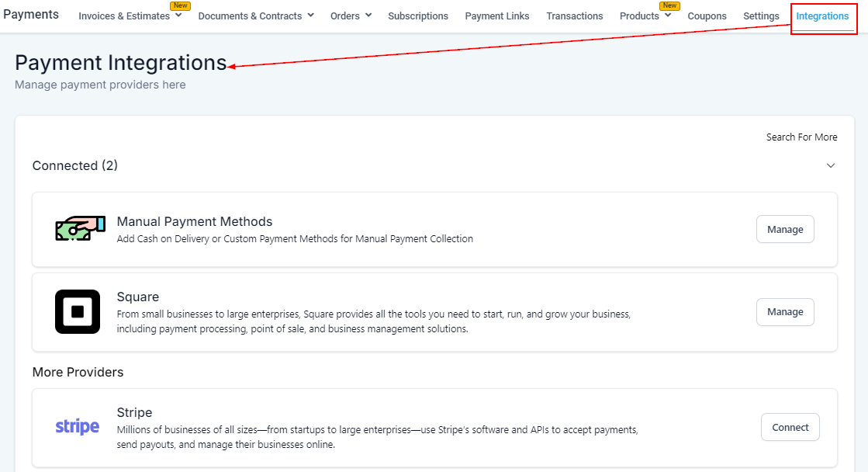Click the Manual Payment Methods cash icon

80,228
